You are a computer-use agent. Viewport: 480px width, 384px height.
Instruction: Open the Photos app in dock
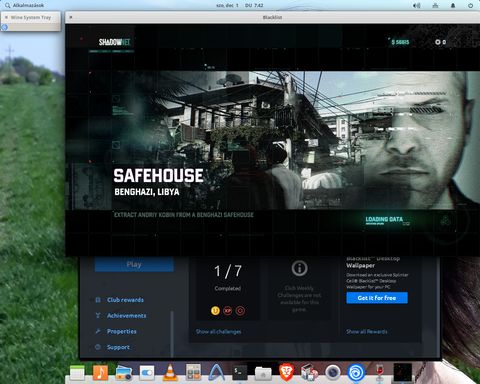(x=124, y=373)
